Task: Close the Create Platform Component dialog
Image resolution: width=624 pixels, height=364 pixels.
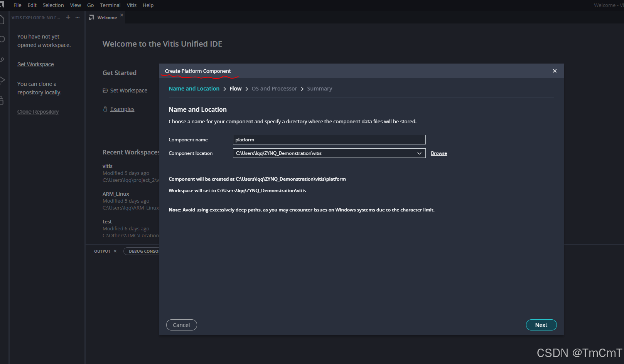Action: 555,71
